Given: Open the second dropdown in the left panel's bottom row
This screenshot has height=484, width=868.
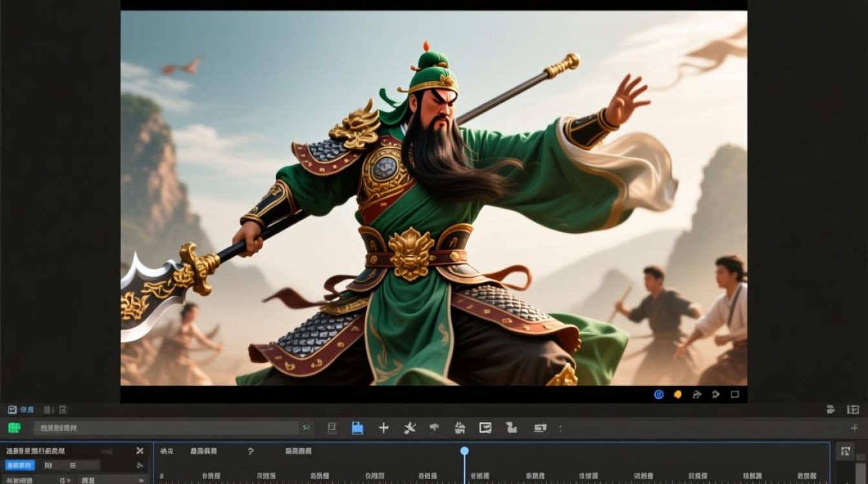Looking at the screenshot, I should click(x=112, y=480).
